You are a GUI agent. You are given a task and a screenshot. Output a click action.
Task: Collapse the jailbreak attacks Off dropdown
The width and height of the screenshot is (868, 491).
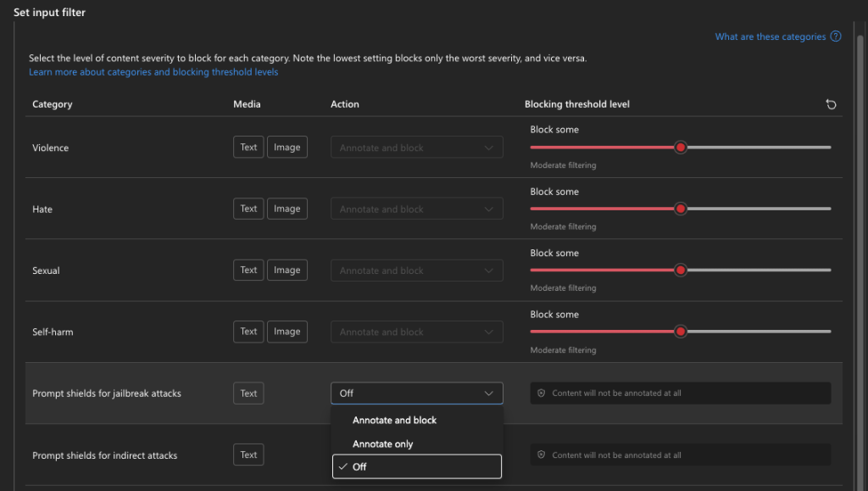[417, 393]
